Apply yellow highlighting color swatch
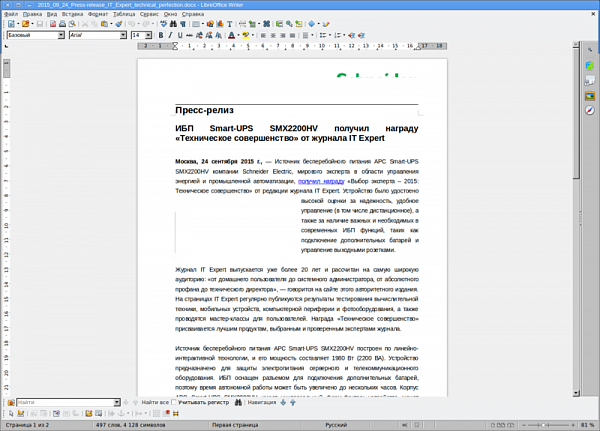This screenshot has width=600, height=431. click(x=246, y=35)
